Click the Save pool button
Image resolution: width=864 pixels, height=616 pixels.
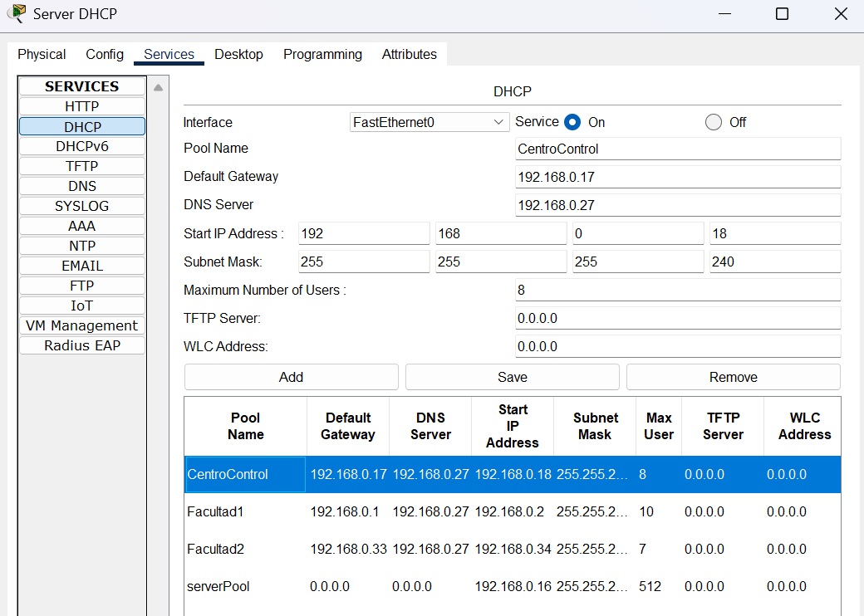click(x=513, y=377)
